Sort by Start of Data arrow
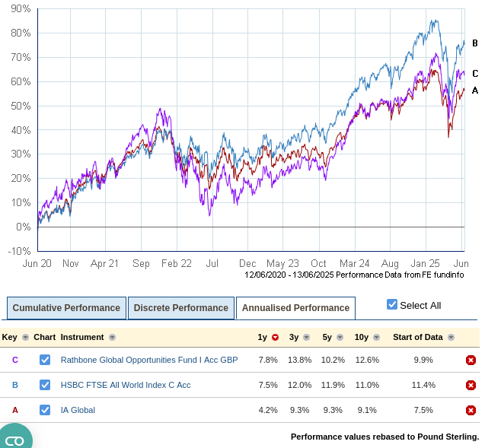 point(451,337)
